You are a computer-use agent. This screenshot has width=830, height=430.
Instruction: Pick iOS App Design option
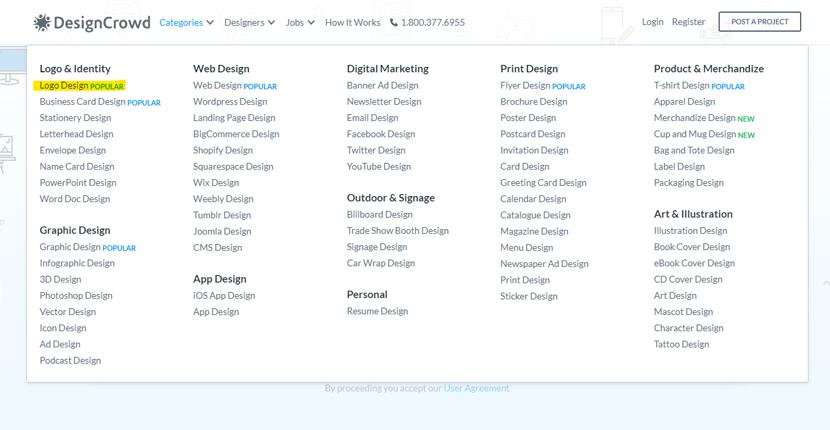tap(224, 295)
